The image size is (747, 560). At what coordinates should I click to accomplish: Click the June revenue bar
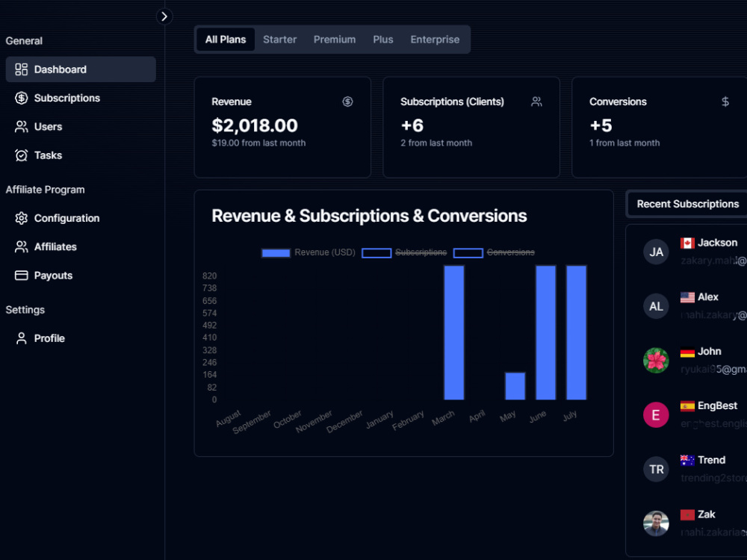tap(545, 333)
